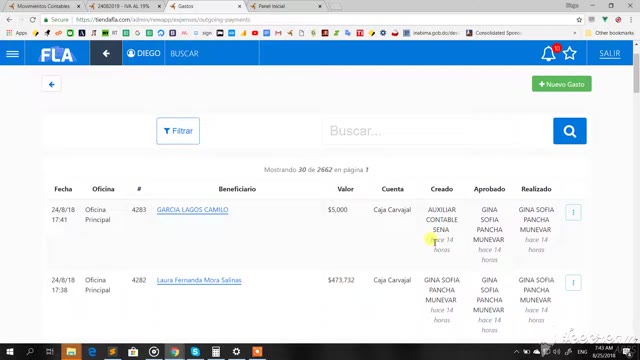Click the $473,732 value cell
Screen dimensions: 640x360
[341, 280]
